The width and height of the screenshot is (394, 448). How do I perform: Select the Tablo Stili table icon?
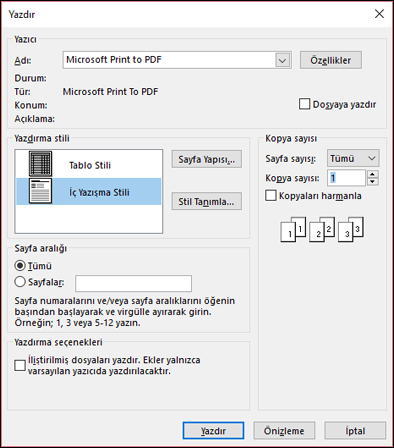[40, 164]
